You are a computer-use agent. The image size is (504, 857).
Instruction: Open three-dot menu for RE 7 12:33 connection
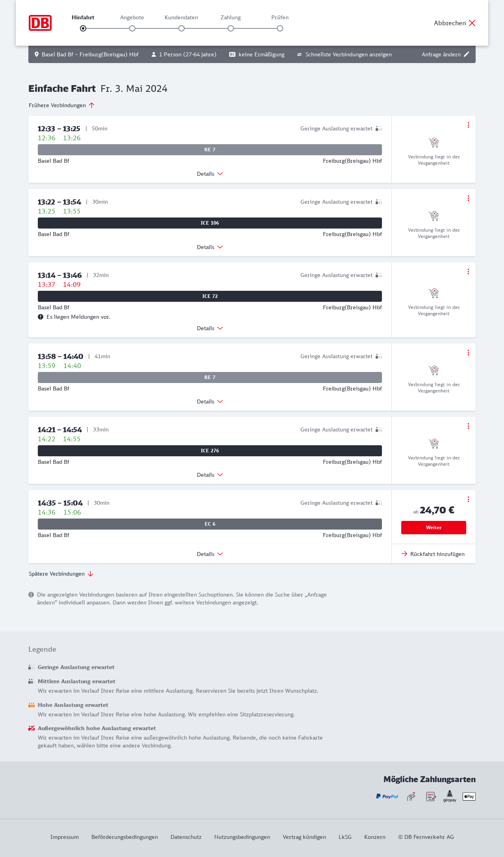pos(468,125)
